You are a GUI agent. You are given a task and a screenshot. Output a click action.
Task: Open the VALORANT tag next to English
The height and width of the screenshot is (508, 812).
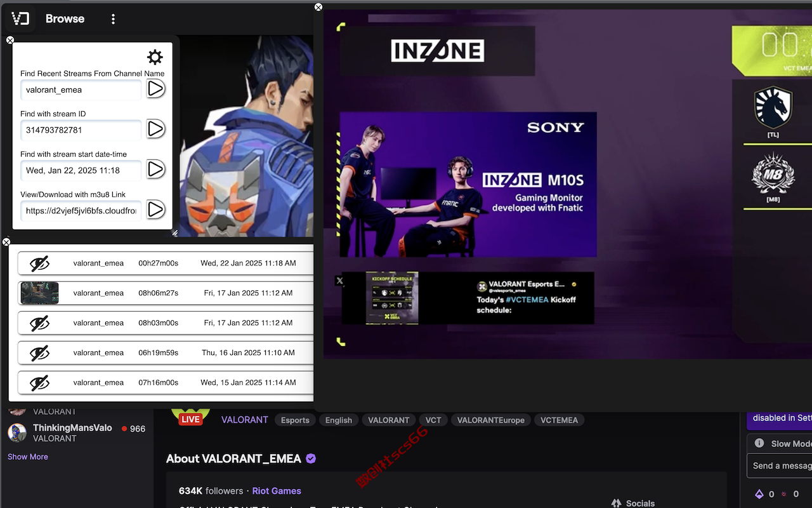coord(389,420)
